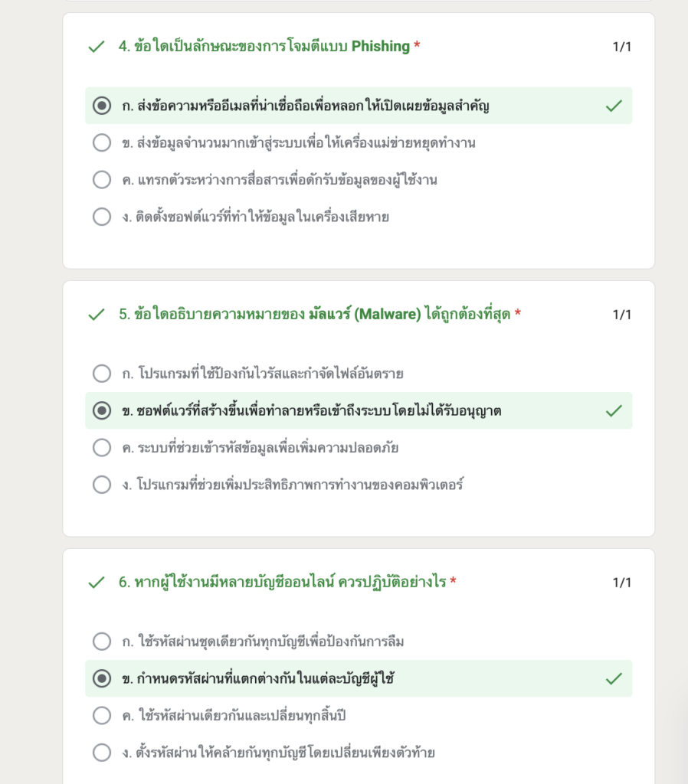
Task: Click correct-answer tick at right of question 6 option ข
Action: (x=614, y=678)
